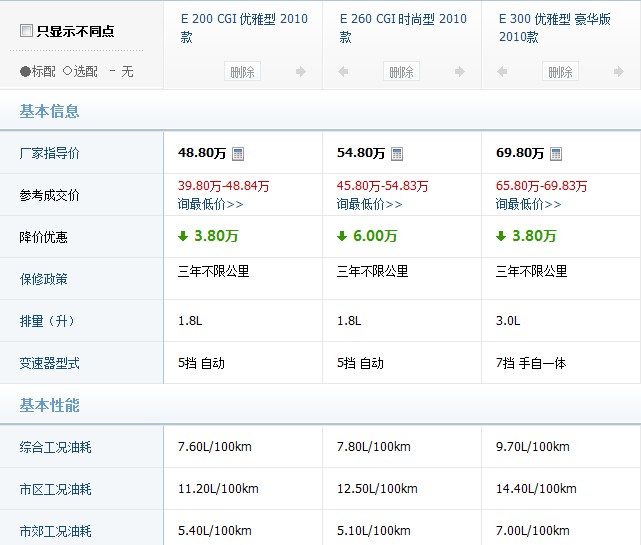641x545 pixels.
Task: Click the 7.00L/100km fuel value
Action: [x=533, y=531]
